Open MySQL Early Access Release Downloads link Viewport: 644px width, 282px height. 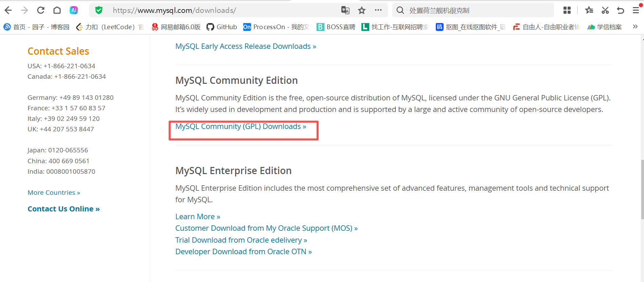click(x=246, y=46)
